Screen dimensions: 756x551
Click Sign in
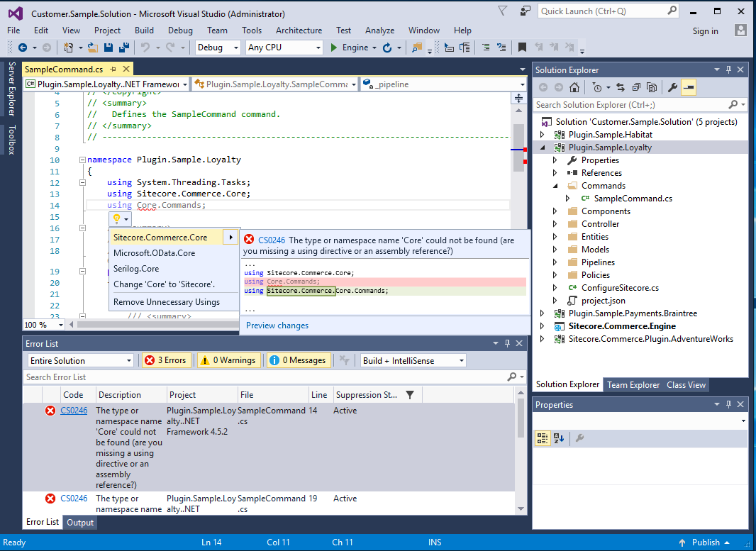click(705, 31)
